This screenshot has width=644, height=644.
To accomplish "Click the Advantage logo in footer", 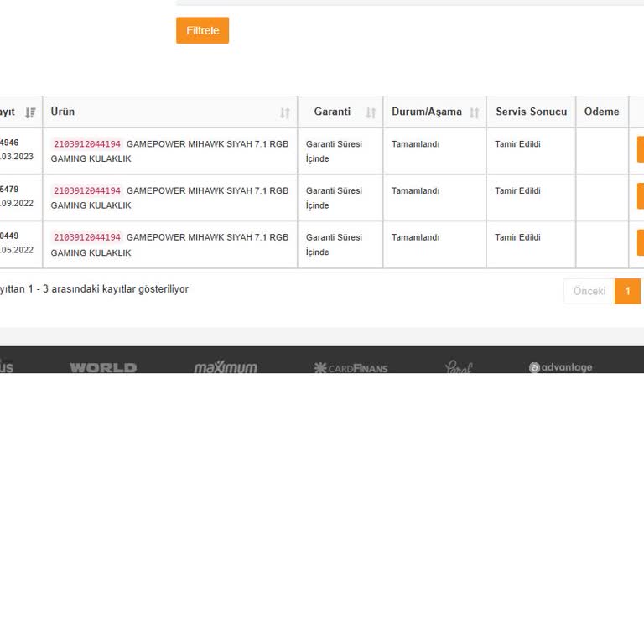I will pyautogui.click(x=560, y=367).
